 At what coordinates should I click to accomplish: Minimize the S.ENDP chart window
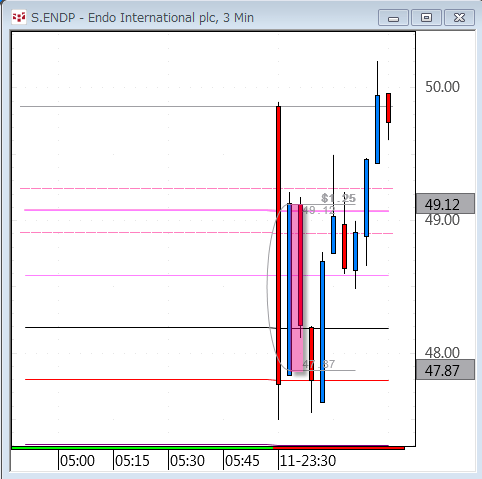[393, 18]
